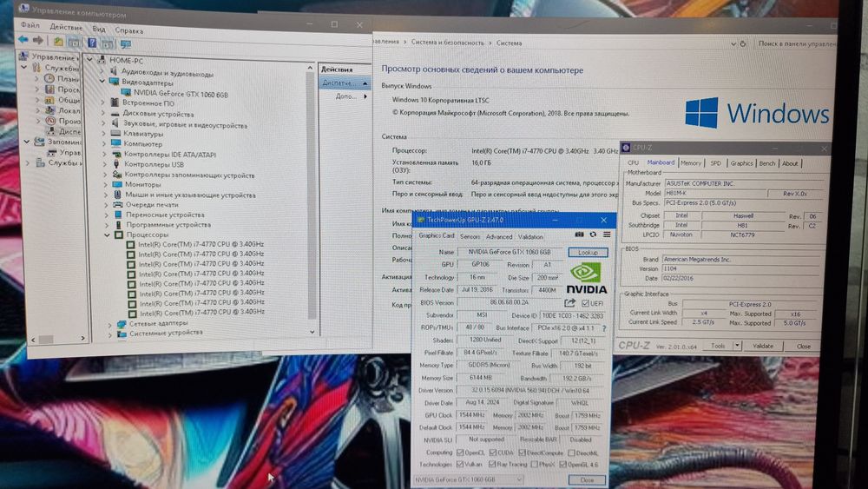The image size is (868, 489).
Task: Open the Bench tab in CPU-Z
Action: click(x=766, y=163)
